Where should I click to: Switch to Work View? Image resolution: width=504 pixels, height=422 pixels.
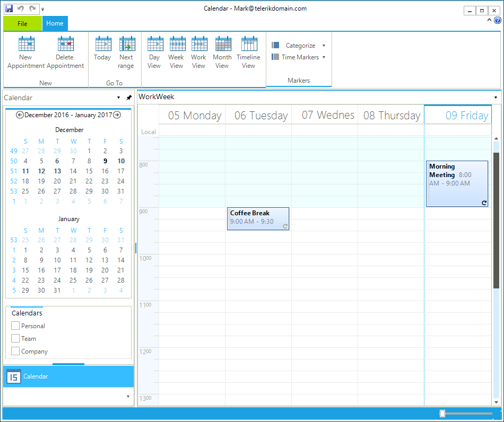coord(198,53)
